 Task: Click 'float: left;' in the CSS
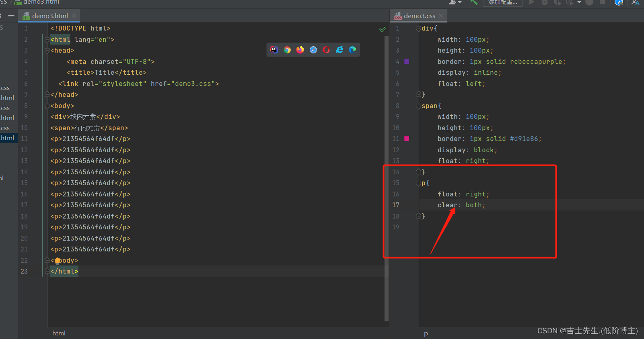[x=461, y=84]
